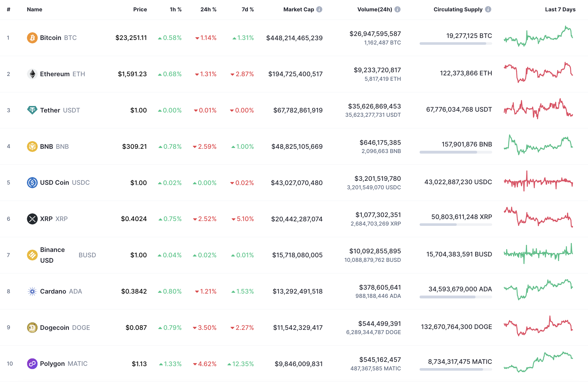This screenshot has height=382, width=588.
Task: Click the Dogecoin logo icon
Action: click(32, 327)
